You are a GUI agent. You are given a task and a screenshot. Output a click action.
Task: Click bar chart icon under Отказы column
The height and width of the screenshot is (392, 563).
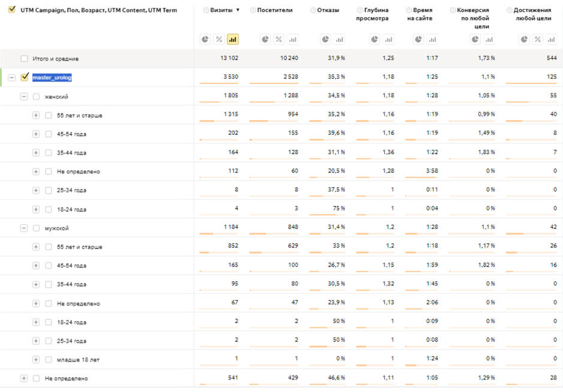pyautogui.click(x=340, y=40)
